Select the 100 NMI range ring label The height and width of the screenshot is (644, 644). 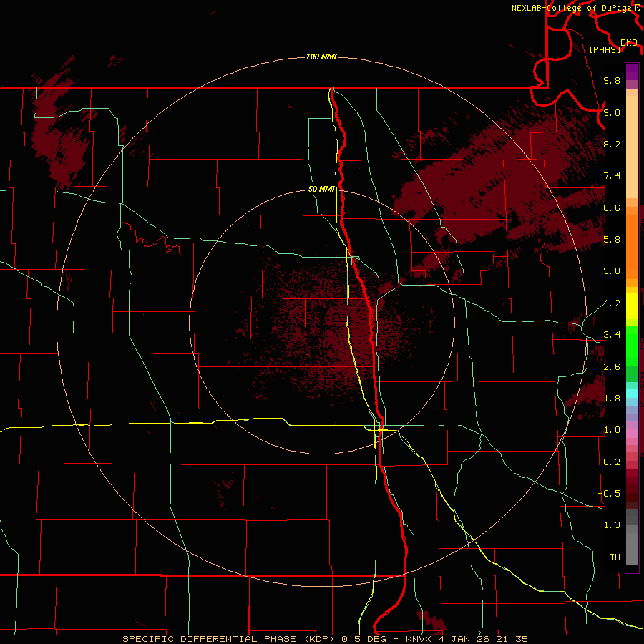[x=321, y=57]
